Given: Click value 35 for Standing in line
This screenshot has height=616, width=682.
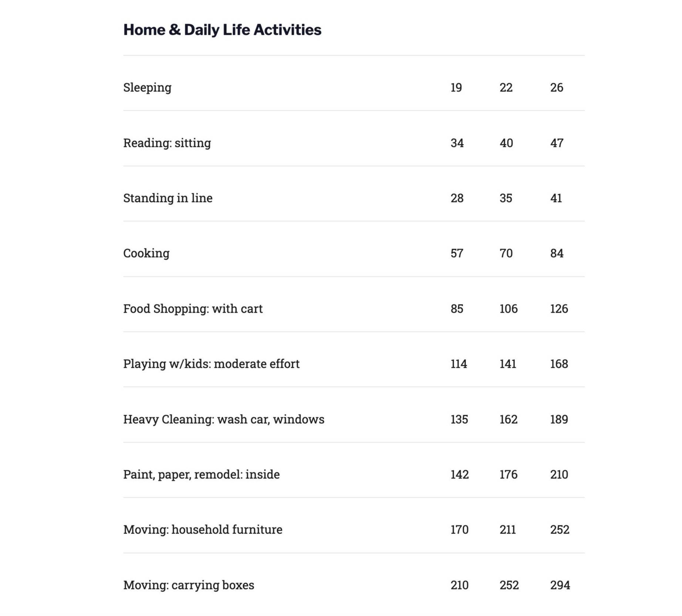Looking at the screenshot, I should coord(506,198).
